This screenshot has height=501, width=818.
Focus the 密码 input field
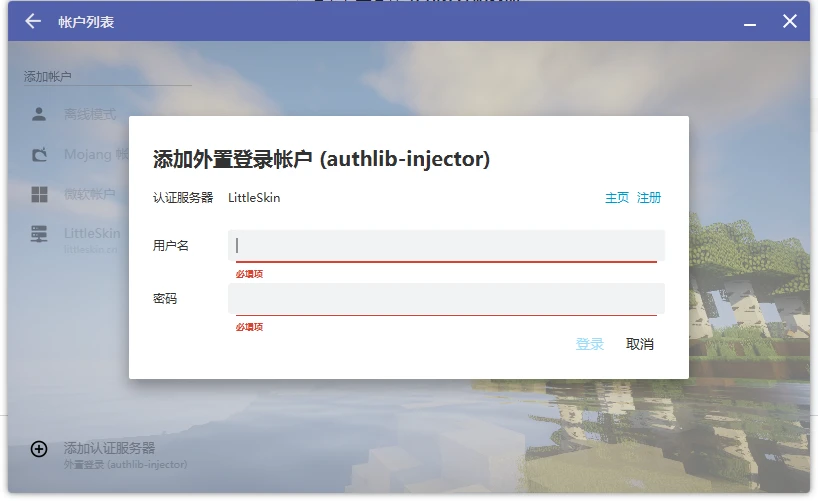446,298
